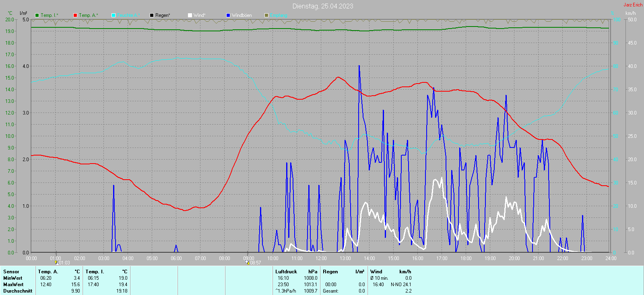Click the '12:00' time axis label
This screenshot has height=295, width=644.
[321, 258]
